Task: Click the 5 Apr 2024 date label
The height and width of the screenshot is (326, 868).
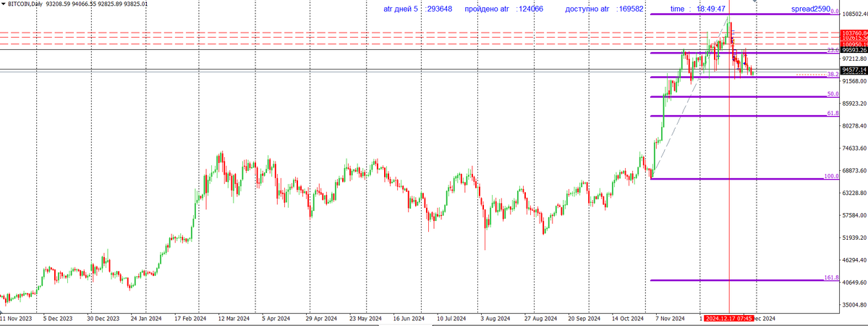Action: 276,318
